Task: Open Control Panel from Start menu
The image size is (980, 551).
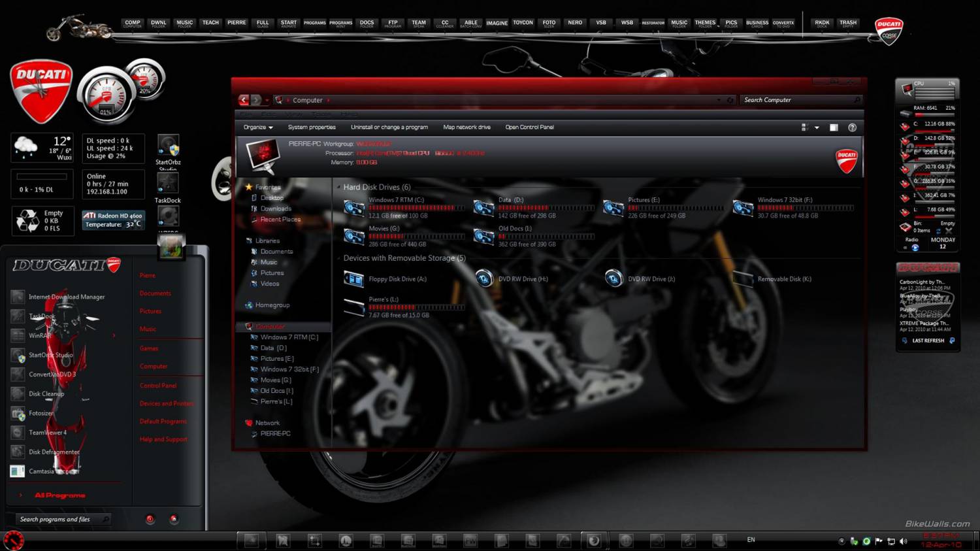Action: pos(158,386)
